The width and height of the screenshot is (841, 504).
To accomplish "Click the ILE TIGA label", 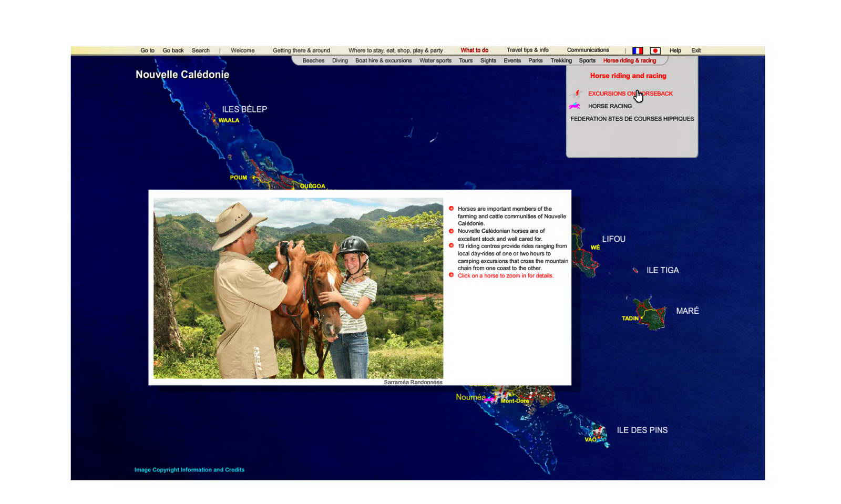I will [x=662, y=270].
